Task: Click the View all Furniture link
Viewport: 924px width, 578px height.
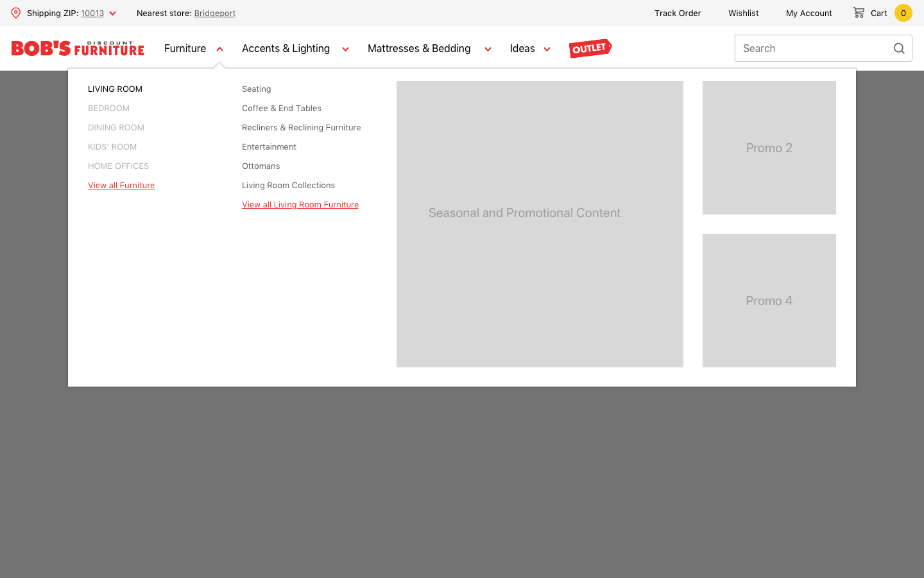Action: coord(121,186)
